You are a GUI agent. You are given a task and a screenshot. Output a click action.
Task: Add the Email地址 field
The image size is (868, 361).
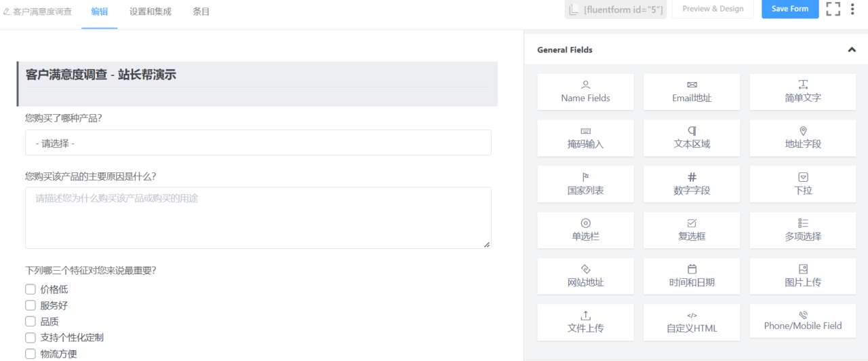(x=692, y=92)
